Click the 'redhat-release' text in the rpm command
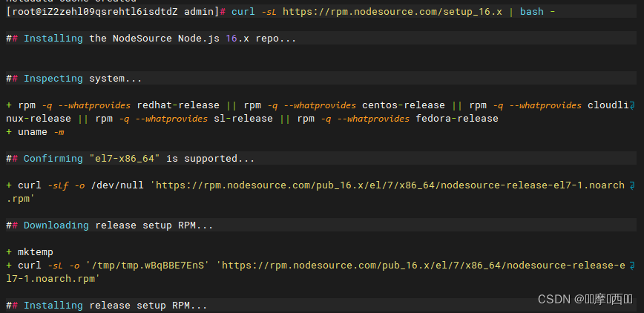 [x=178, y=105]
